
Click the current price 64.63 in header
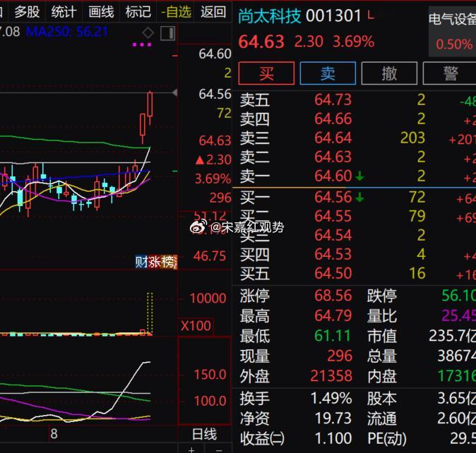pyautogui.click(x=261, y=42)
